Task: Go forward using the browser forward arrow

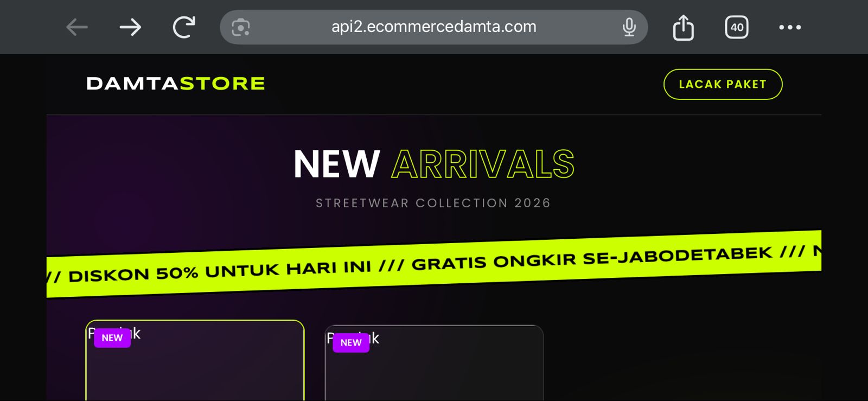Action: (x=130, y=27)
